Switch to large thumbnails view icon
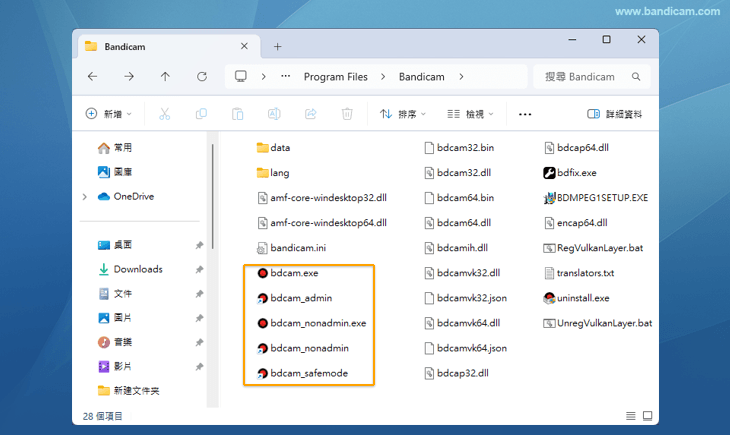This screenshot has width=730, height=435. point(647,415)
